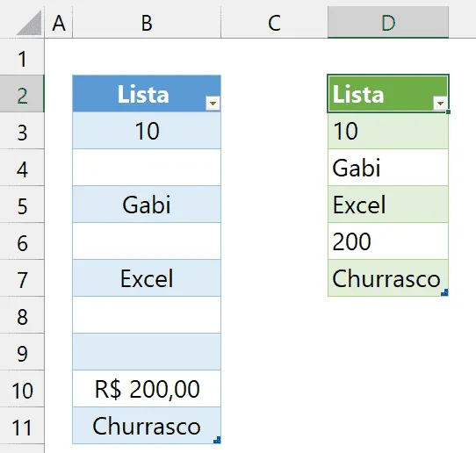Click the blue table resize handle corner
Viewport: 476px width, 453px height.
pos(217,440)
